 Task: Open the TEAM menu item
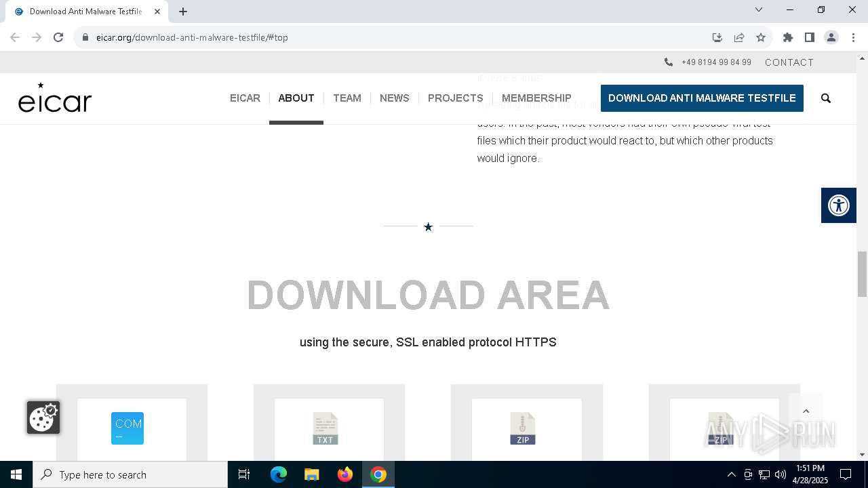[347, 98]
